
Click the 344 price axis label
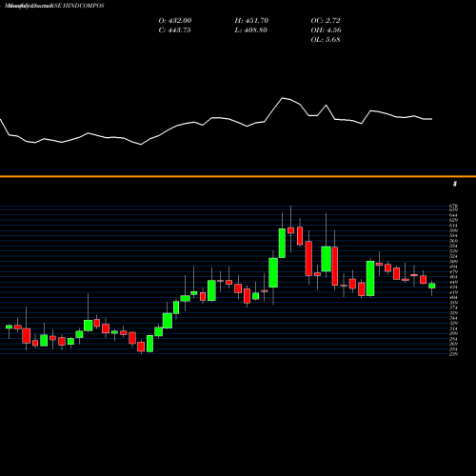(454, 318)
